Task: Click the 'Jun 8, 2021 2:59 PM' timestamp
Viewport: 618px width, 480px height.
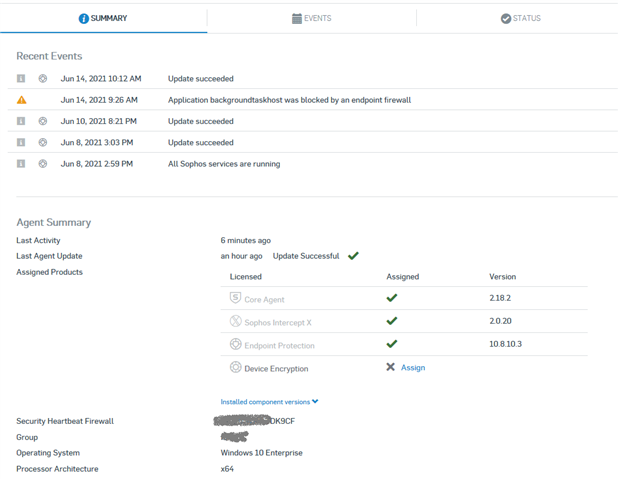Action: tap(97, 164)
